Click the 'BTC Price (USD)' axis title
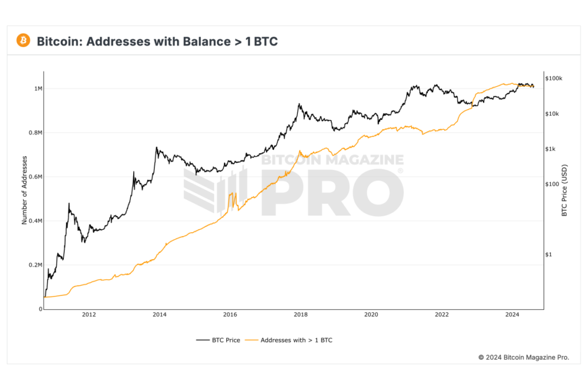 pos(564,190)
